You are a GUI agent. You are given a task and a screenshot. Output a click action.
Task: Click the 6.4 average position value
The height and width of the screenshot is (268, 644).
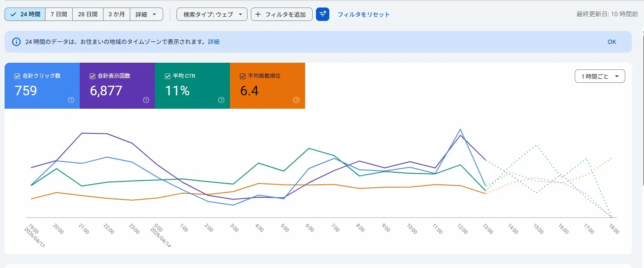249,90
